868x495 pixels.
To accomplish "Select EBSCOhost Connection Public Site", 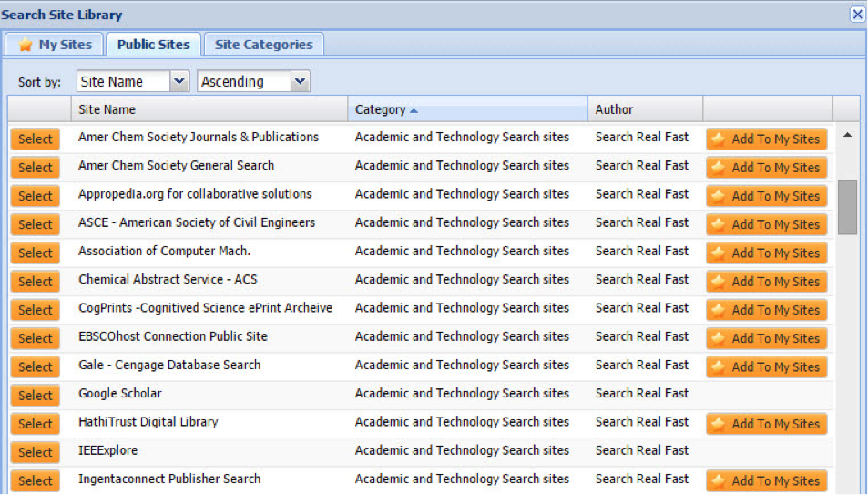I will click(35, 338).
